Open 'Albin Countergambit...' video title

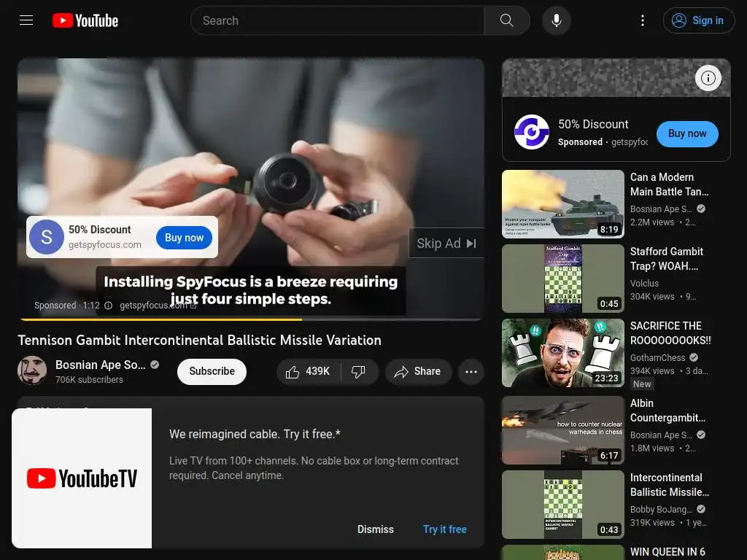[x=667, y=411]
